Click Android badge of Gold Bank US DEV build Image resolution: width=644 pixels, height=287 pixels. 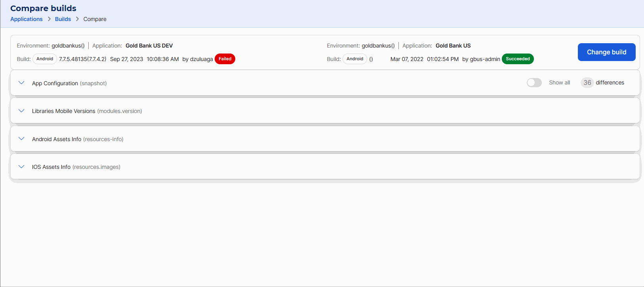pos(45,59)
